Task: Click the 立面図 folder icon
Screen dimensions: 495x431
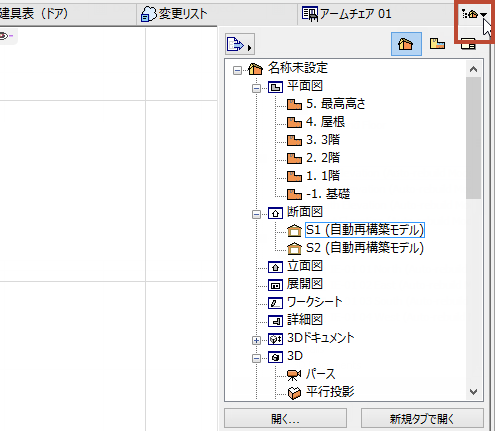Action: click(x=275, y=267)
